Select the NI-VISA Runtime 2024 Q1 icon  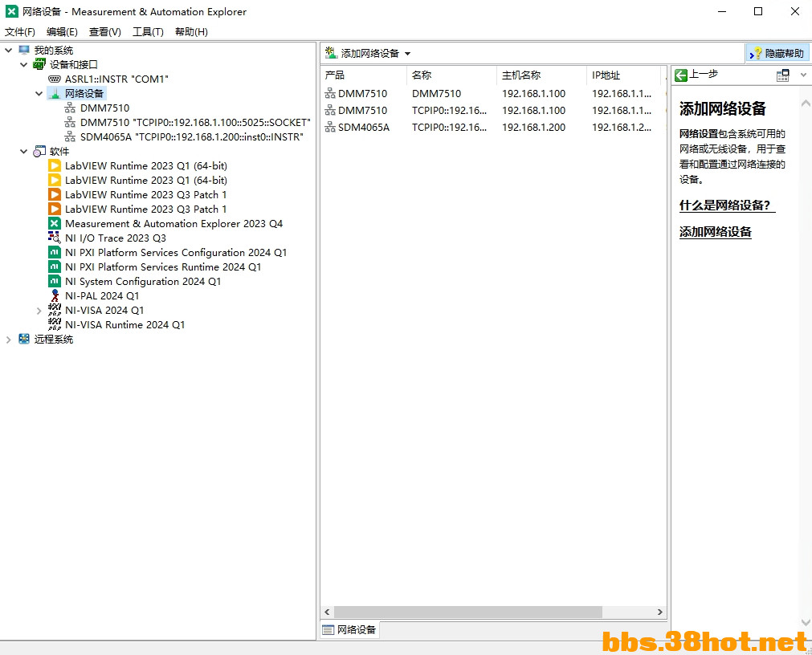[x=55, y=325]
